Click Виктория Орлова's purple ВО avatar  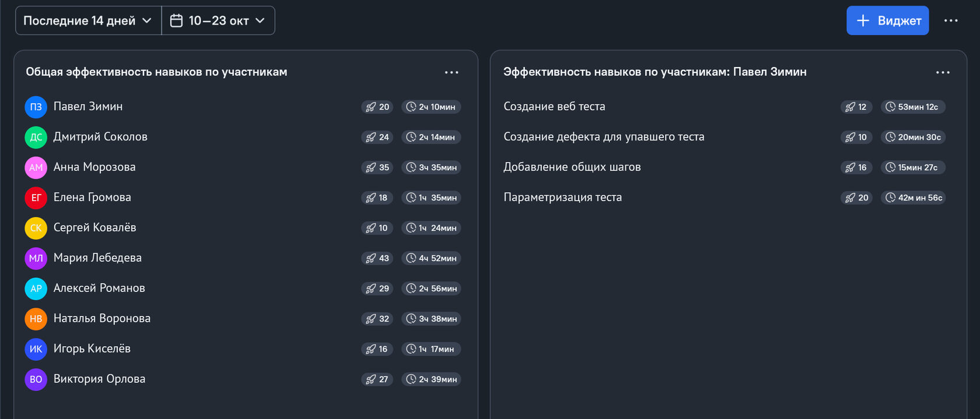coord(36,379)
